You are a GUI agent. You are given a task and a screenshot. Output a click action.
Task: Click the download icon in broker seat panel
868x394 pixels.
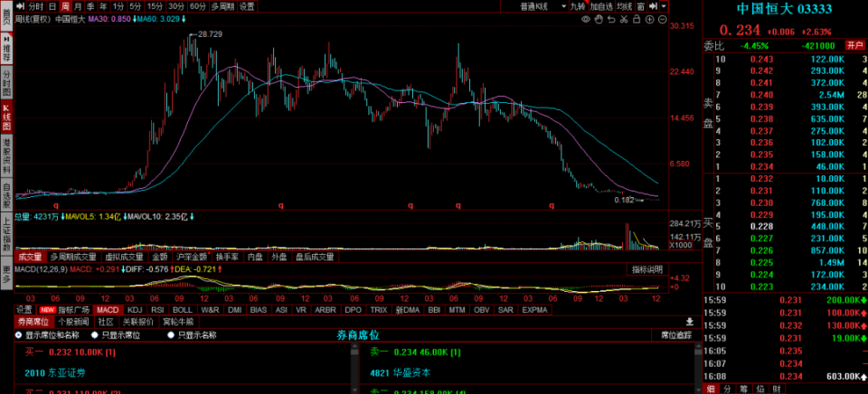coord(689,322)
